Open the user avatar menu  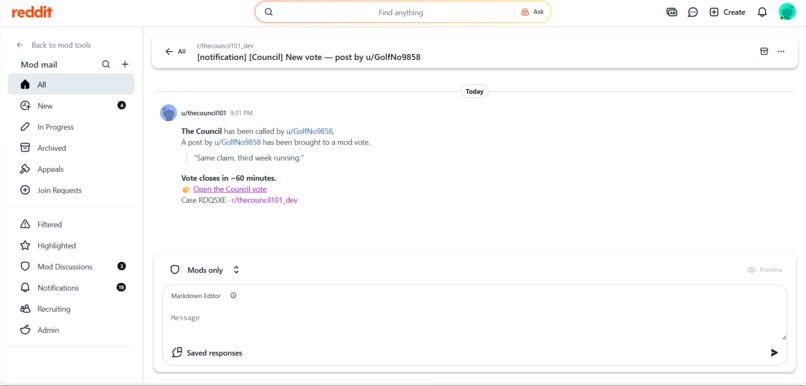(x=786, y=12)
